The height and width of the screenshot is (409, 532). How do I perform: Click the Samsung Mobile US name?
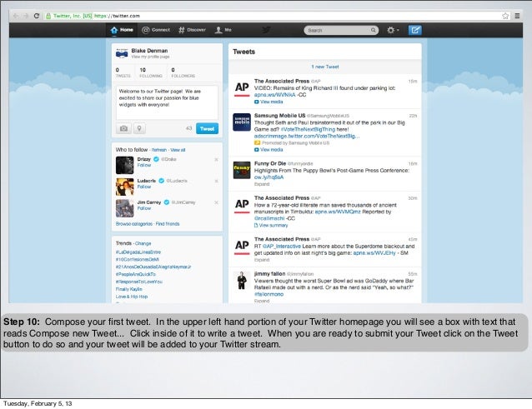coord(280,116)
